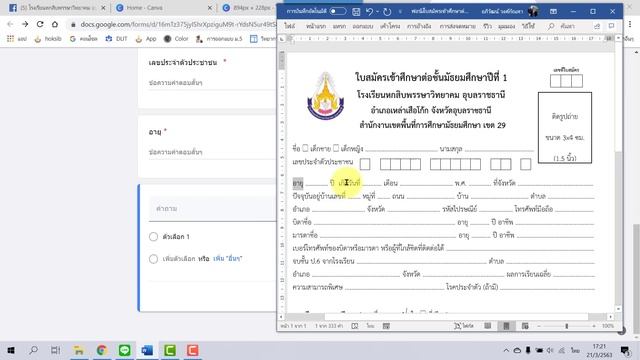Open the Color bookmark
The width and height of the screenshot is (640, 360).
click(x=176, y=39)
